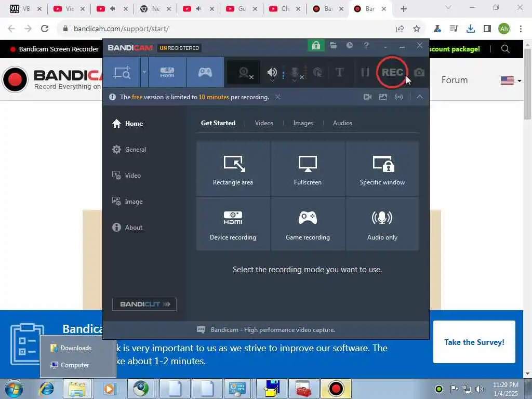532x399 pixels.
Task: Select Downloads in the taskbar popup
Action: [x=71, y=348]
